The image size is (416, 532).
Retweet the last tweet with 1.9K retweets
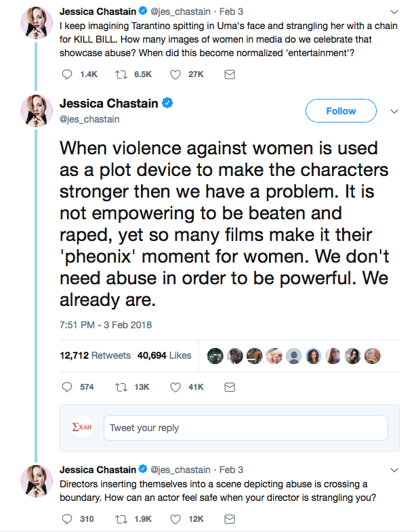pyautogui.click(x=125, y=519)
